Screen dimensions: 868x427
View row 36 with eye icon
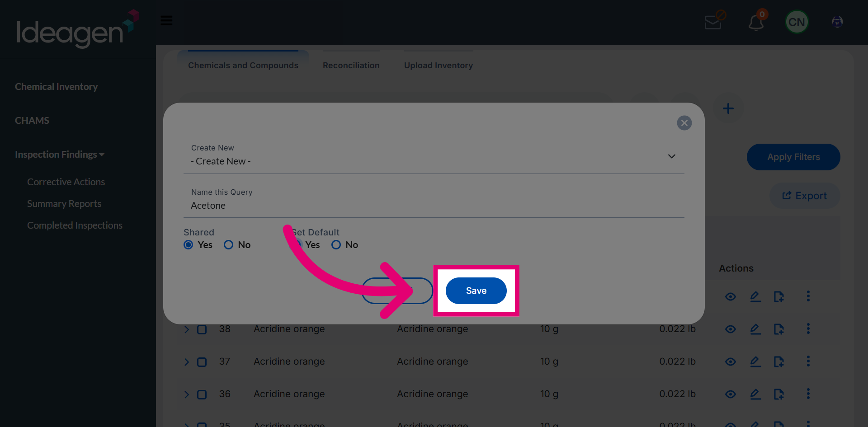[x=731, y=394]
